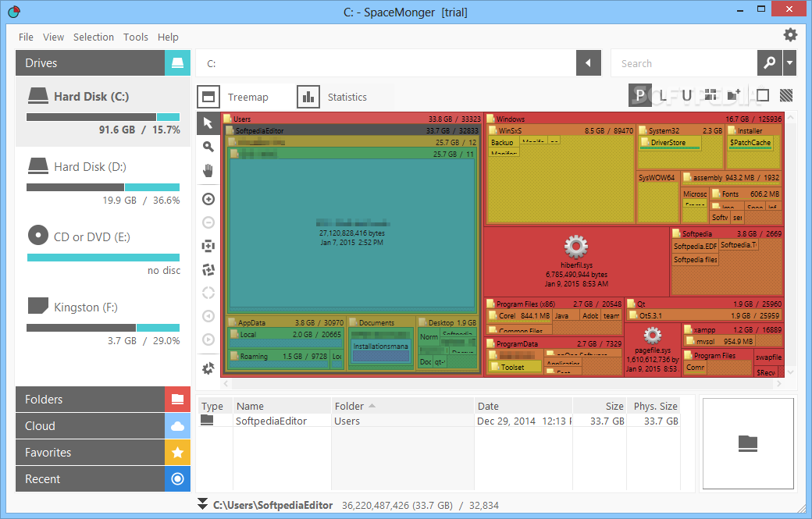Click the dashed circle zoom reset icon
Image resolution: width=812 pixels, height=519 pixels.
click(x=208, y=293)
